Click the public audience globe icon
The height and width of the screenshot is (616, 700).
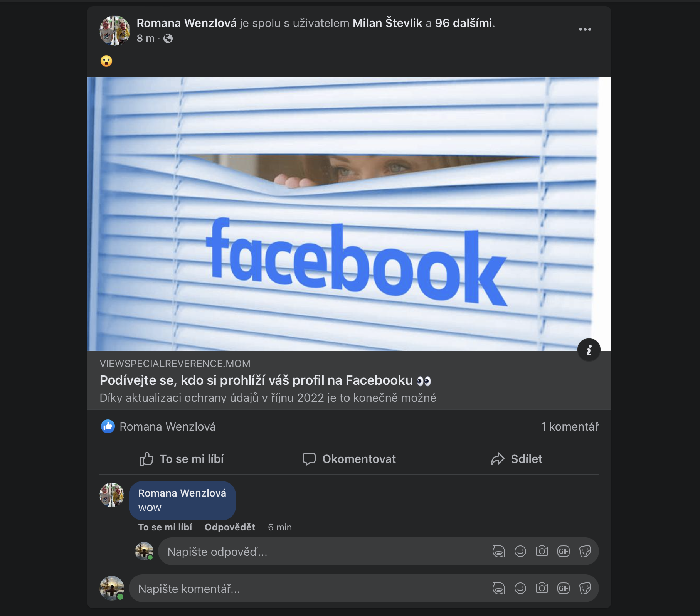tap(168, 39)
